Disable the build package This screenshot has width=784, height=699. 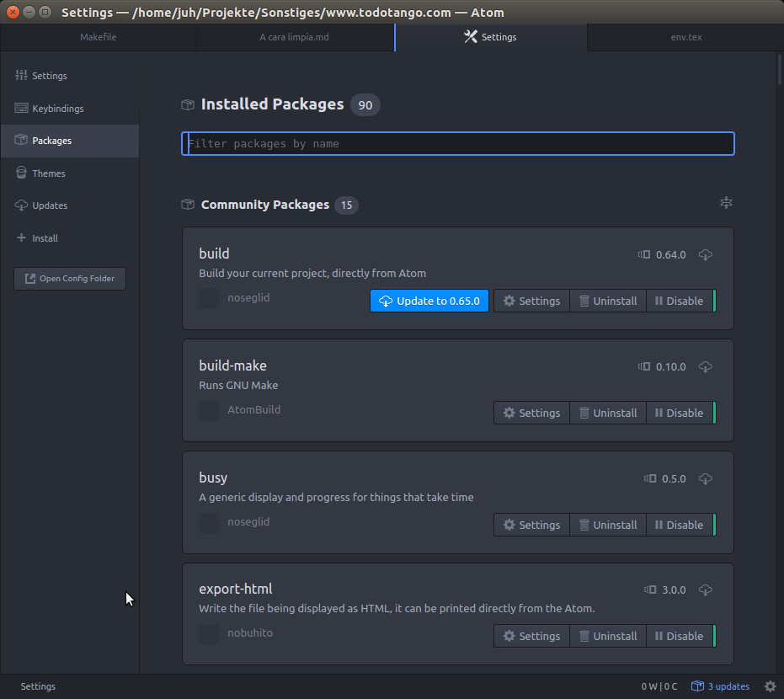point(680,301)
